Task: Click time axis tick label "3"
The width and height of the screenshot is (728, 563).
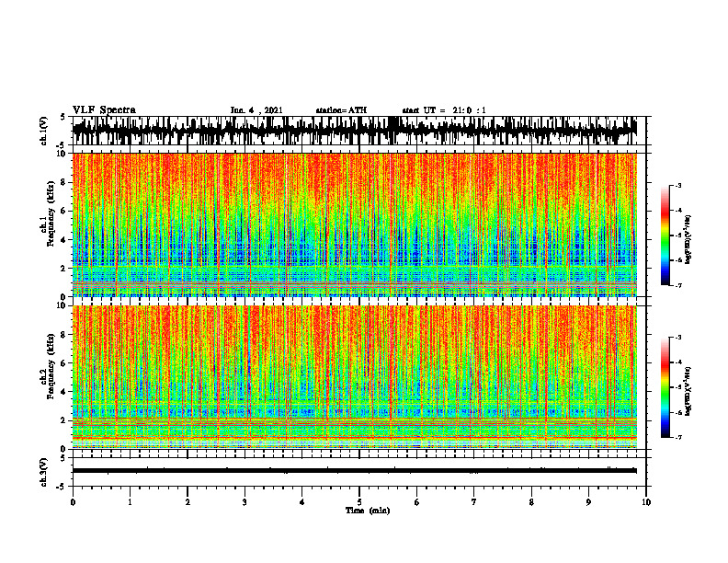Action: [245, 502]
